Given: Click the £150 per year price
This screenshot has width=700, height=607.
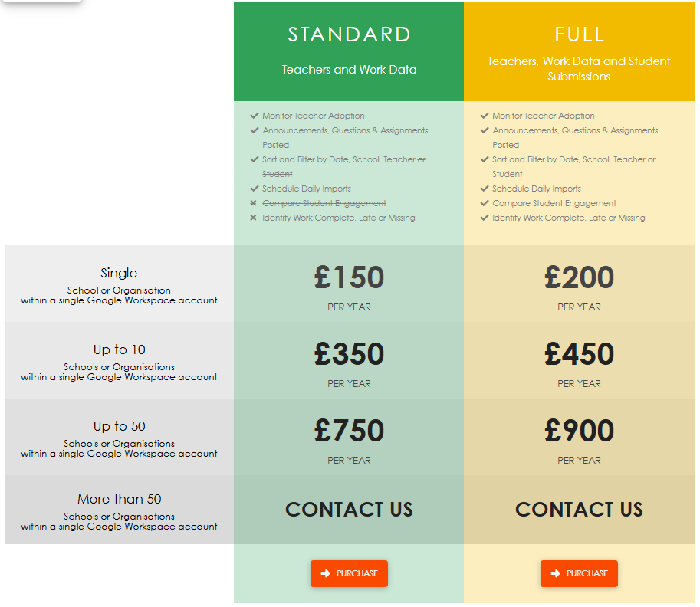Looking at the screenshot, I should tap(349, 278).
